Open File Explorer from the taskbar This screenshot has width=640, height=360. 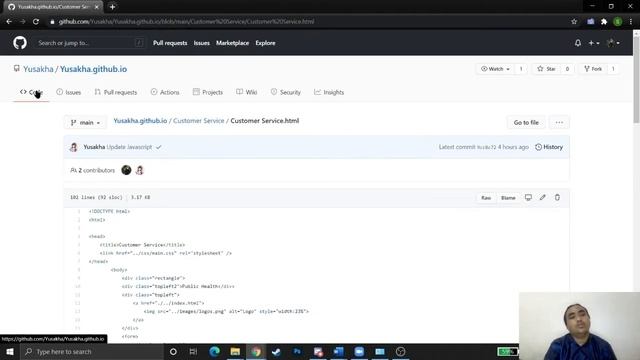pyautogui.click(x=235, y=351)
